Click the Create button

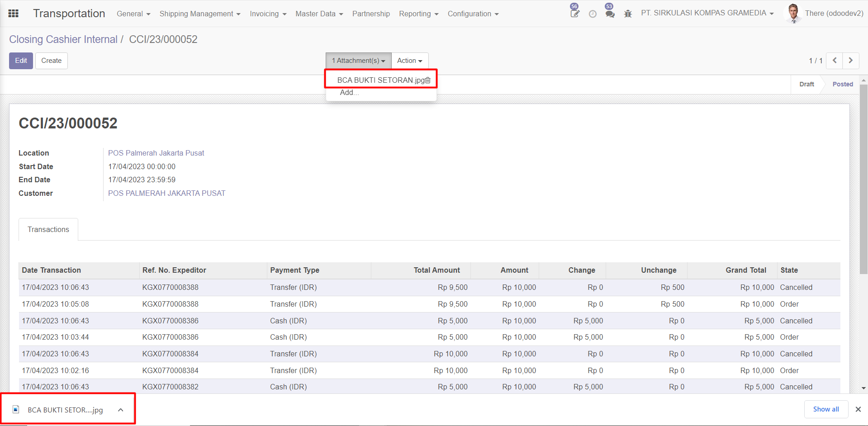click(51, 61)
